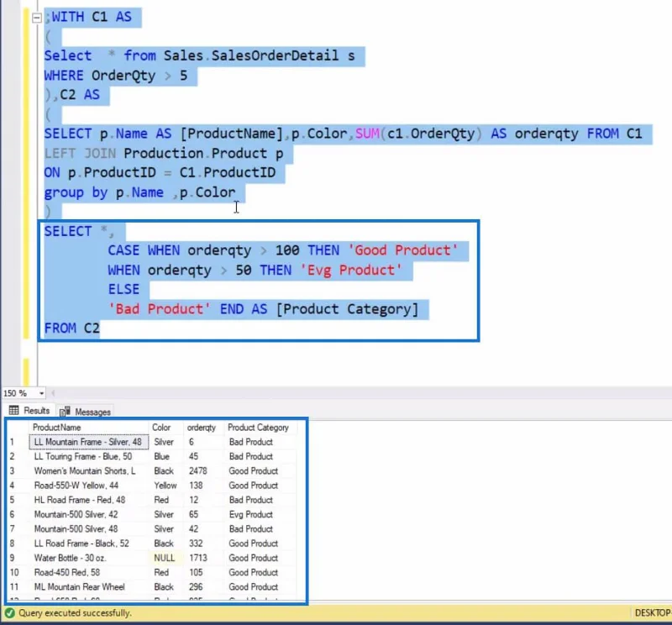Click the NULL color cell
This screenshot has height=625, width=672.
[166, 558]
